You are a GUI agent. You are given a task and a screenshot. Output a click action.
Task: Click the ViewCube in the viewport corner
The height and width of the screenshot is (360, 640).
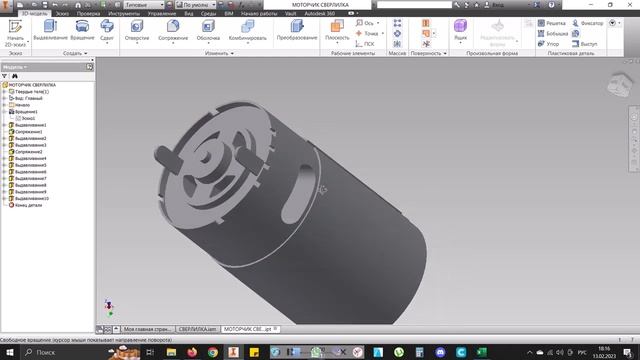[620, 85]
